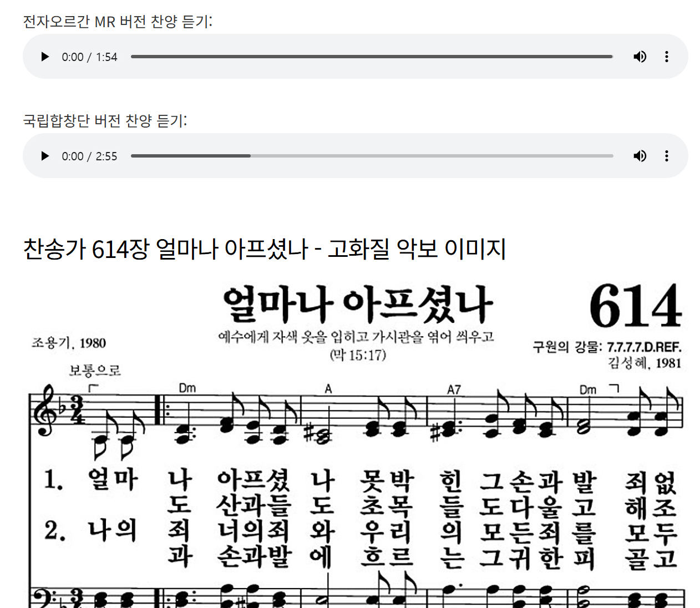Click the tempo marking '보통으로'
This screenshot has width=700, height=608.
[95, 370]
